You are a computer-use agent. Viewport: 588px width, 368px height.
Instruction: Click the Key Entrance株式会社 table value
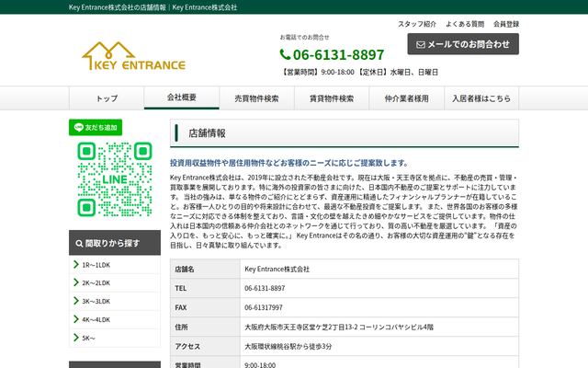coord(277,270)
